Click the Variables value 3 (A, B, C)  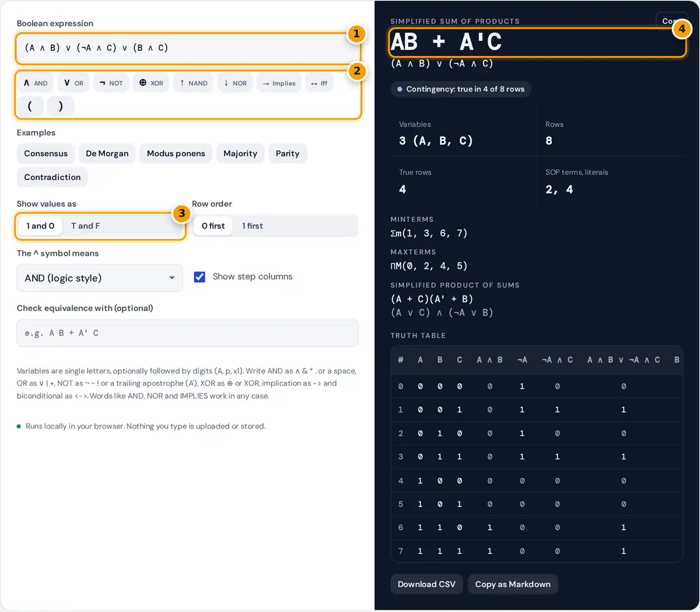[x=436, y=141]
